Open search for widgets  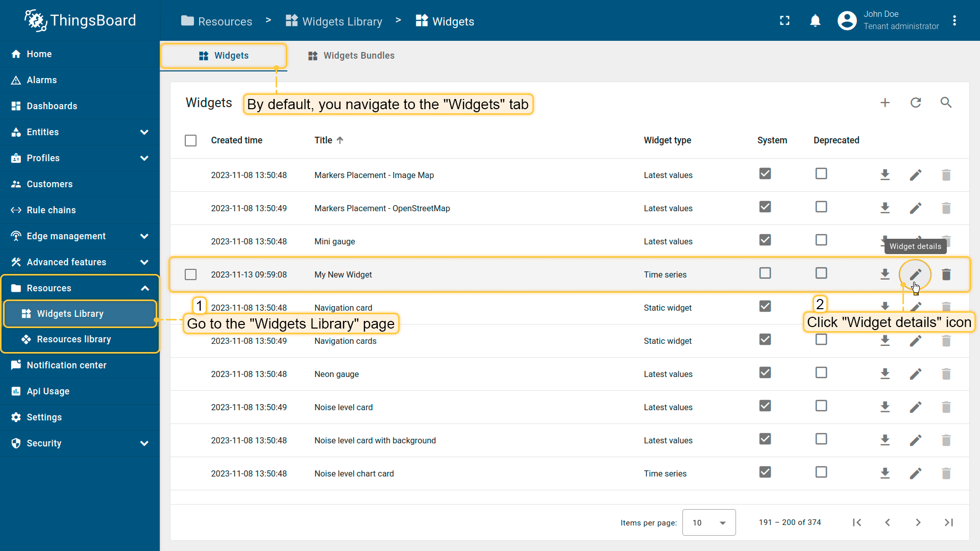click(x=946, y=103)
